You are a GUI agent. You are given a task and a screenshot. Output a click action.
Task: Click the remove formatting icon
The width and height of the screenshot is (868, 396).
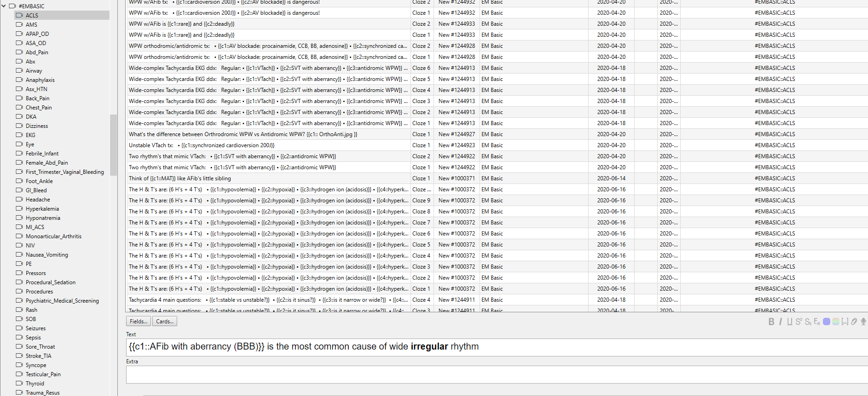817,321
